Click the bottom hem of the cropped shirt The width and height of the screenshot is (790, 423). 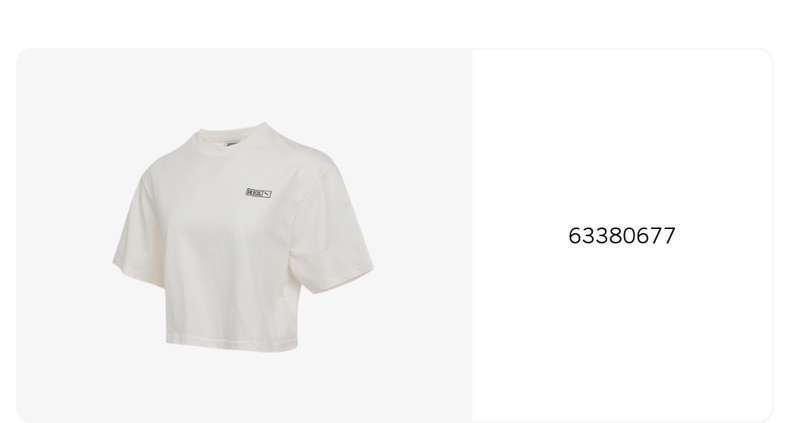(232, 345)
